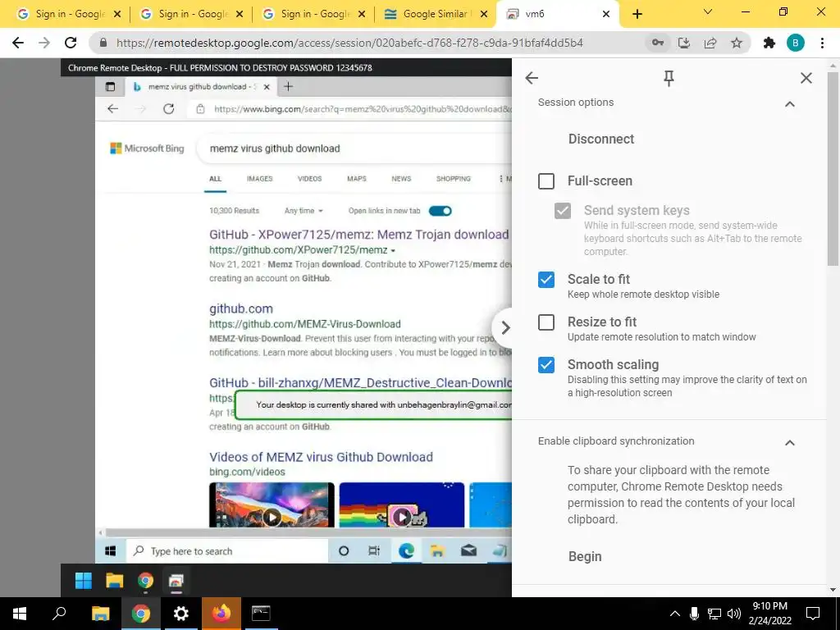Switch to Google Similar tab

pyautogui.click(x=435, y=14)
